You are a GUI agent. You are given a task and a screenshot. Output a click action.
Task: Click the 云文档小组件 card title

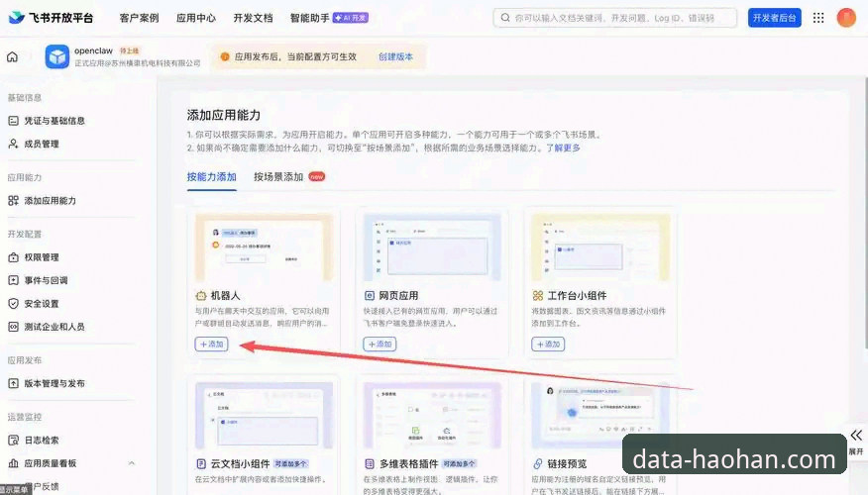[x=240, y=463]
